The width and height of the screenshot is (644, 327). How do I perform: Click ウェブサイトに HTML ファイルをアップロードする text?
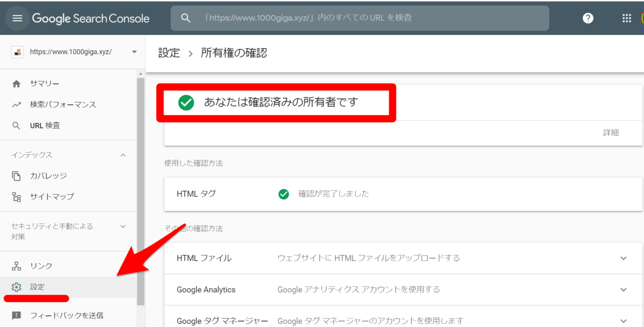(369, 258)
